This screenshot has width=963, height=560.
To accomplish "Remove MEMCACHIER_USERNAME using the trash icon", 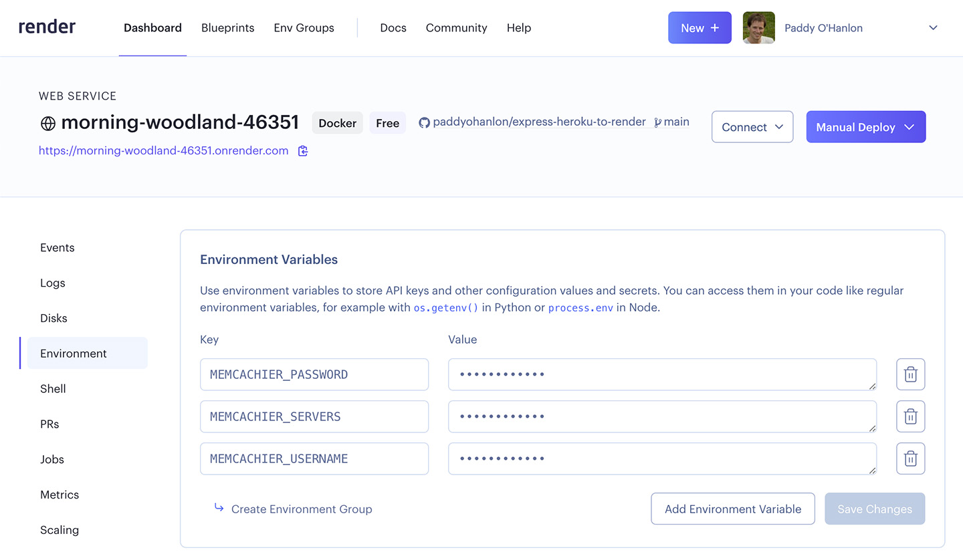I will click(x=910, y=458).
